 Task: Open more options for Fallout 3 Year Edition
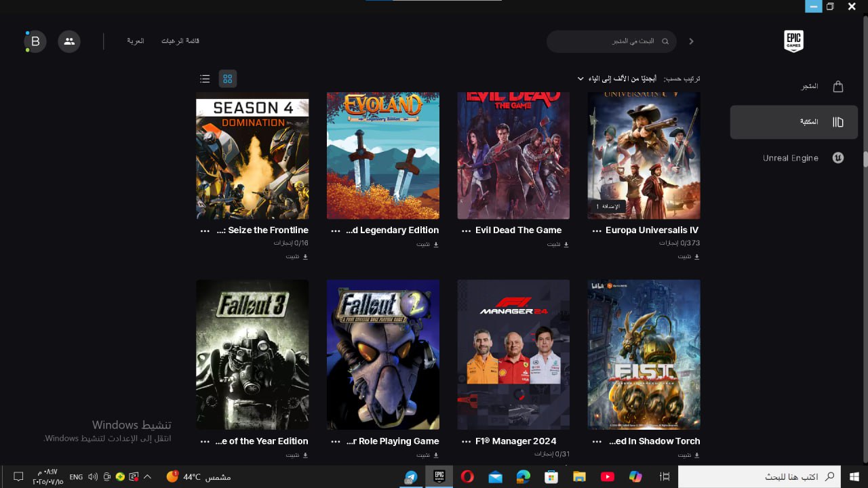coord(205,441)
